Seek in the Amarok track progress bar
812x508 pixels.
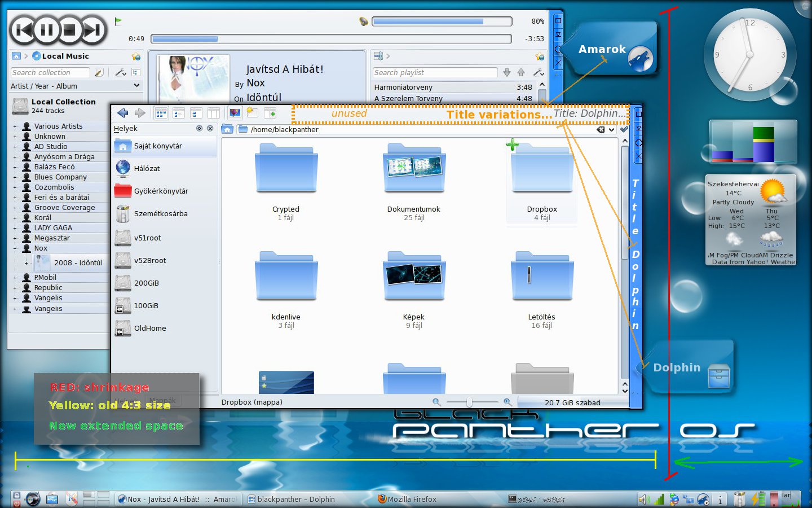coord(331,39)
